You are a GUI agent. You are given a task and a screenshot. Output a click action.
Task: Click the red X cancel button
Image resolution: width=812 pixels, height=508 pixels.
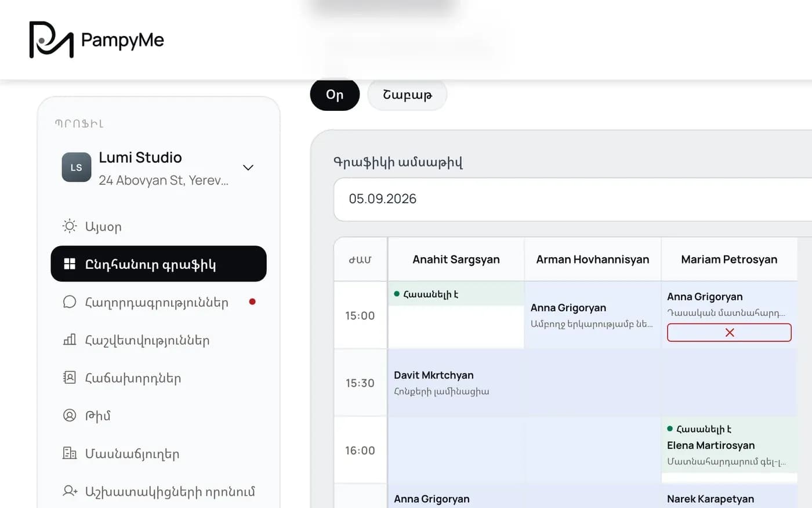pyautogui.click(x=729, y=332)
